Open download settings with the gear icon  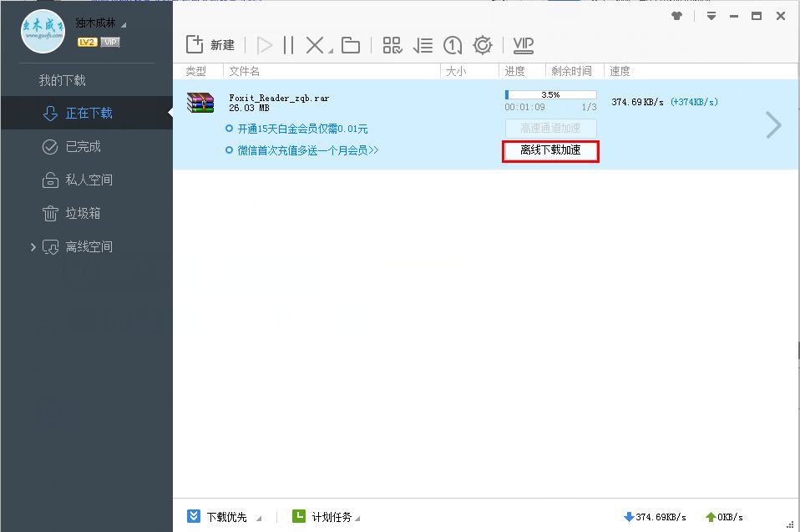tap(483, 45)
